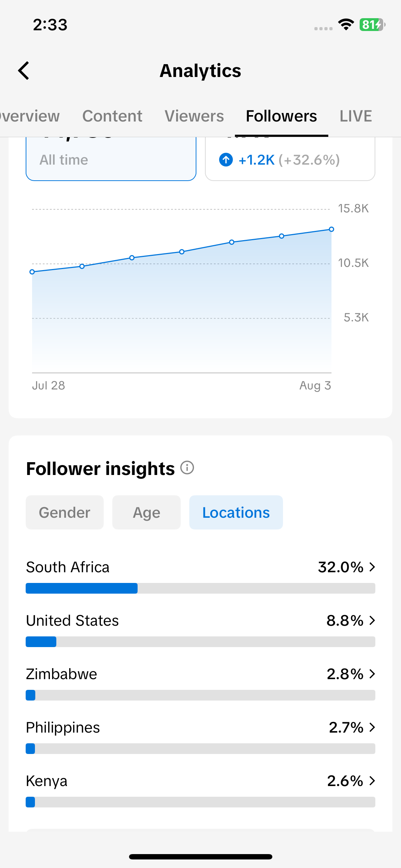Select the Age insights filter

click(x=146, y=512)
